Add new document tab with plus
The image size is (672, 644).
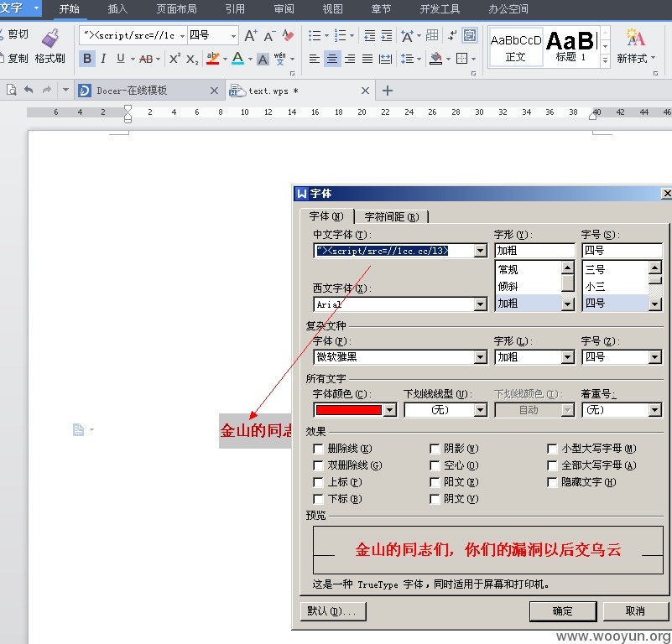[x=387, y=91]
